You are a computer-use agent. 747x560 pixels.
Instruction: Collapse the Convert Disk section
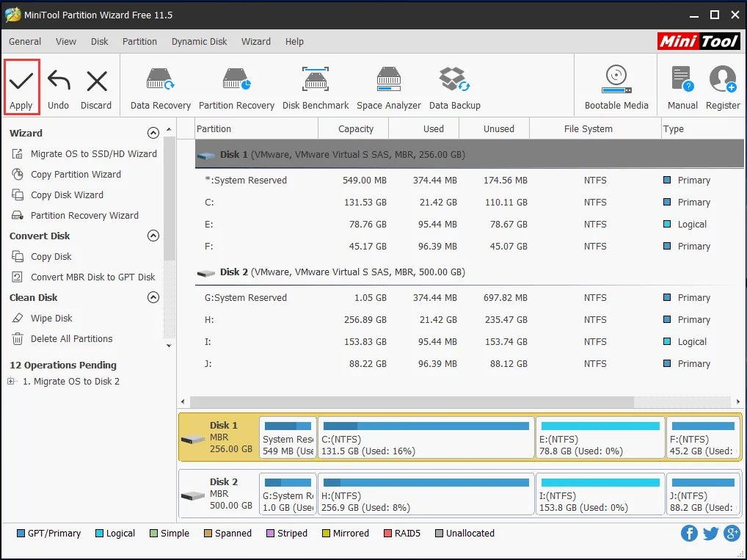(153, 236)
